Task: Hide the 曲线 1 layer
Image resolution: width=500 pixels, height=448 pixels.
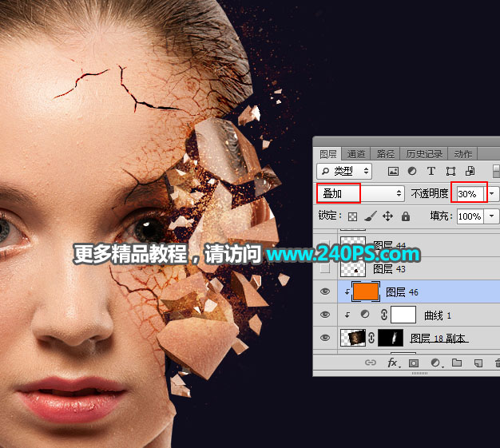Action: click(x=325, y=315)
